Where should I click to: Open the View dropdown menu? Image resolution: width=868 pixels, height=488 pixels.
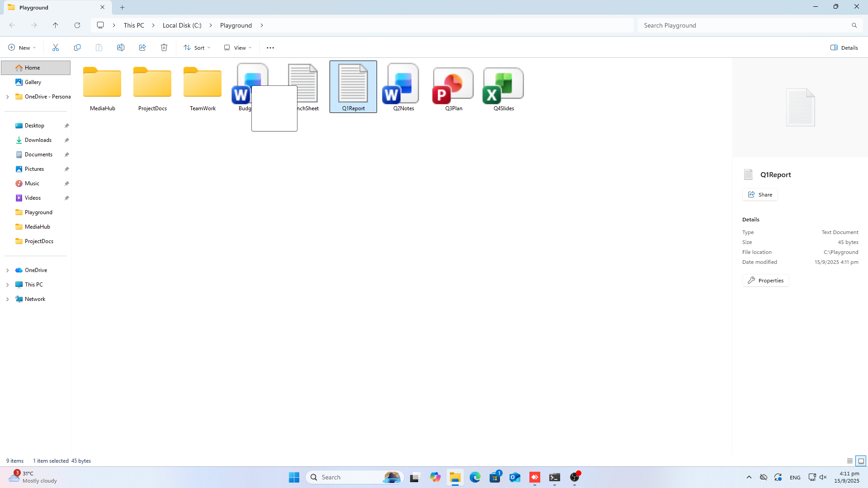(x=238, y=47)
